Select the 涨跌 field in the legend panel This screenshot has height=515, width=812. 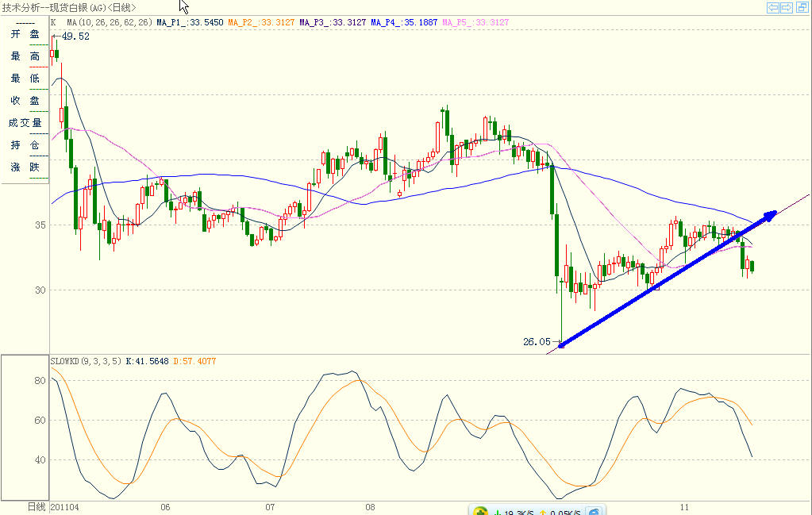coord(25,167)
